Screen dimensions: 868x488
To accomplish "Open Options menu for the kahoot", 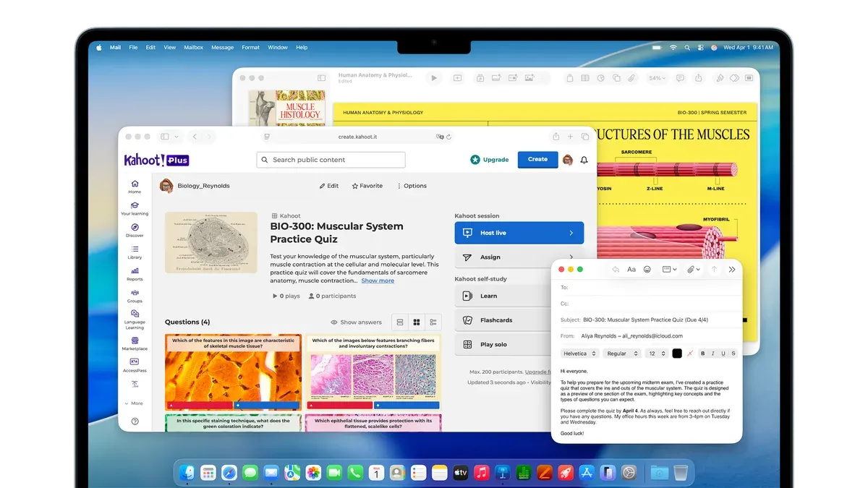I will click(412, 186).
